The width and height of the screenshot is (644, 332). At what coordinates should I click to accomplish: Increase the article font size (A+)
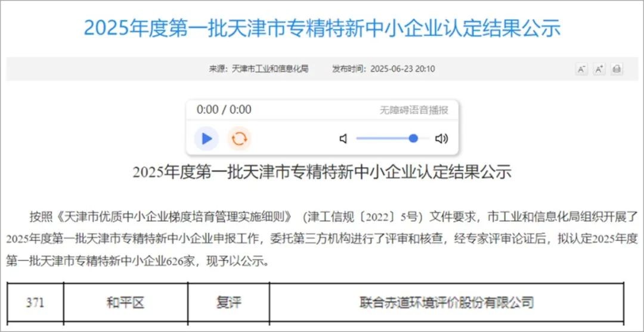coord(599,69)
